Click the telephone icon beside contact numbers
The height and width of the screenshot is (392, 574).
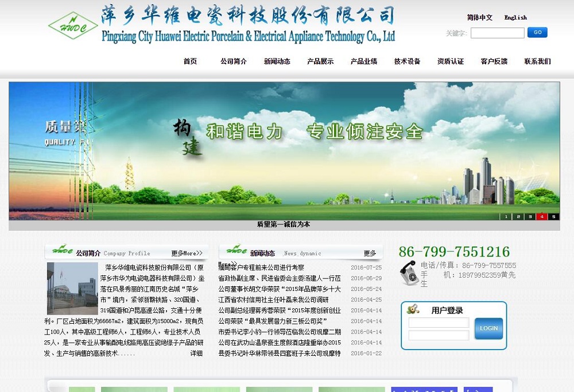tap(409, 273)
